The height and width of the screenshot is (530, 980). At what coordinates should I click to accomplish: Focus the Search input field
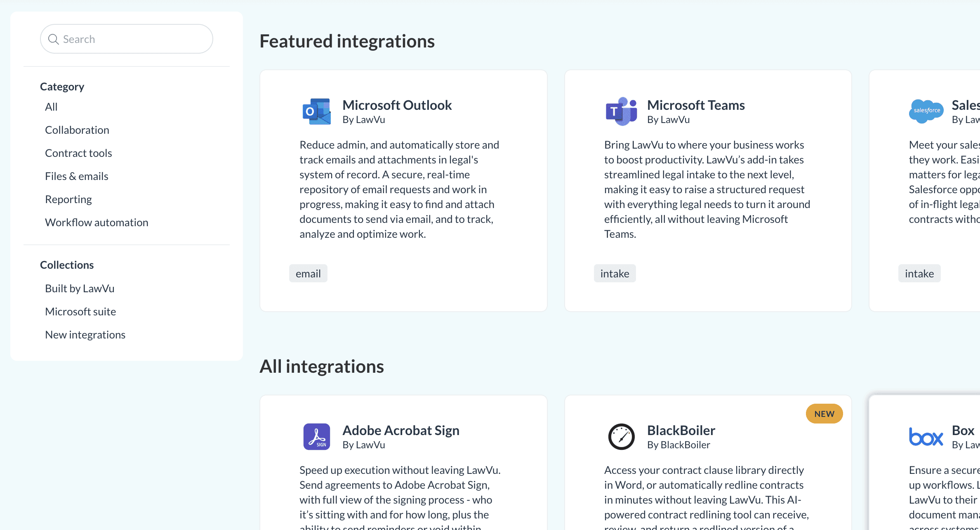[x=126, y=39]
